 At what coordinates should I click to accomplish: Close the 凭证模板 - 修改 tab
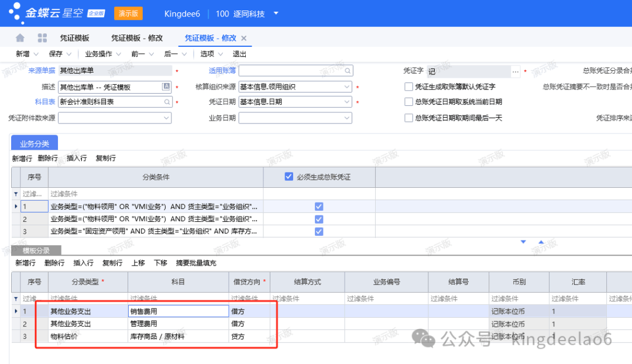click(244, 38)
